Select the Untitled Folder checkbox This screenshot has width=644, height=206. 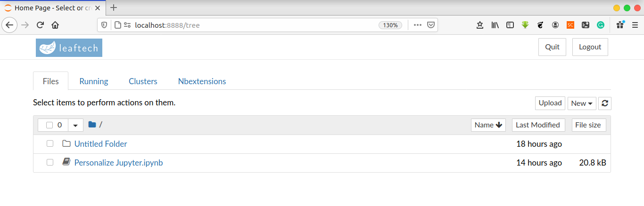tap(50, 144)
